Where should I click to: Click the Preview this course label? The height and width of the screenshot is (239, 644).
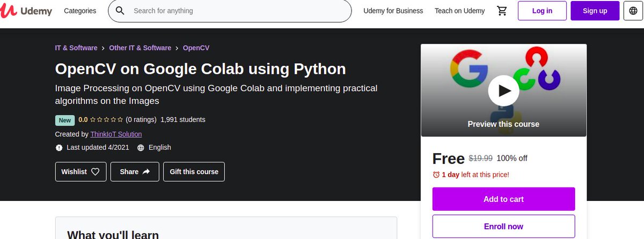click(x=503, y=124)
